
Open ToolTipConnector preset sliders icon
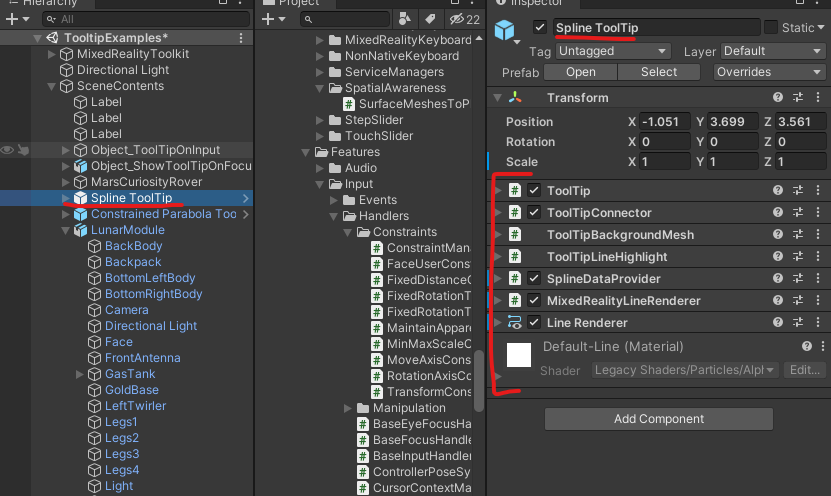point(798,212)
